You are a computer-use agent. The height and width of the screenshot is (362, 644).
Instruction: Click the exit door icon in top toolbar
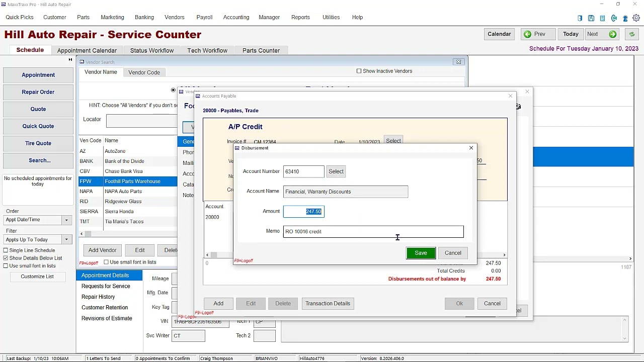[580, 18]
